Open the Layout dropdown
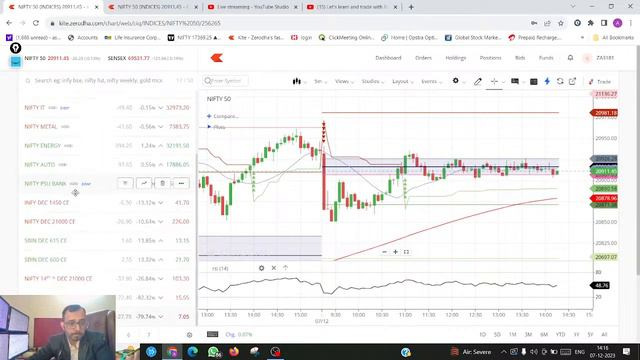640x360 pixels. point(402,82)
